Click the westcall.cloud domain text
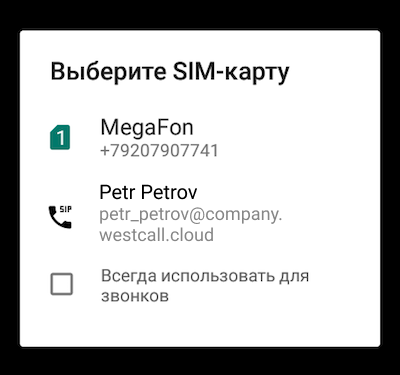Viewport: 400px width, 375px height. click(157, 235)
